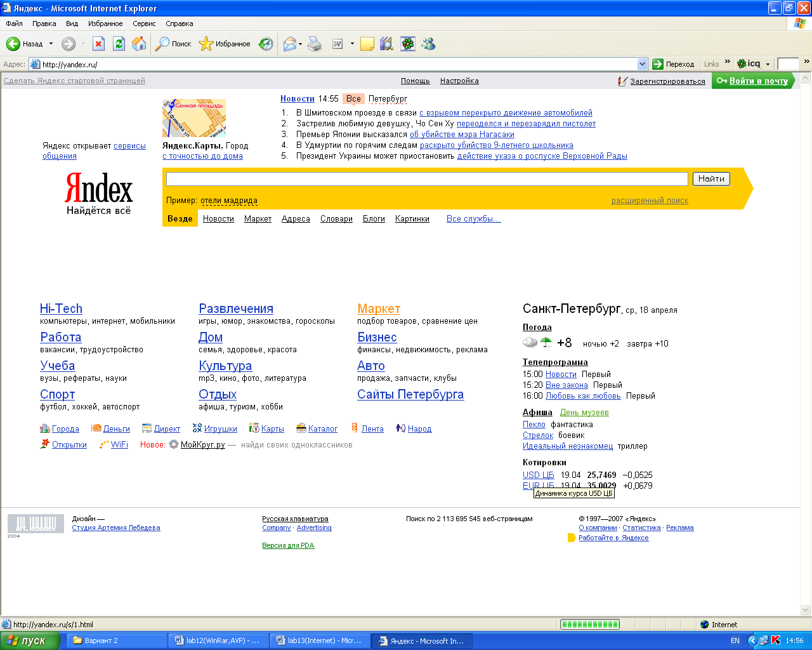Expand the Links bar chevron
The height and width of the screenshot is (650, 812).
[x=728, y=62]
